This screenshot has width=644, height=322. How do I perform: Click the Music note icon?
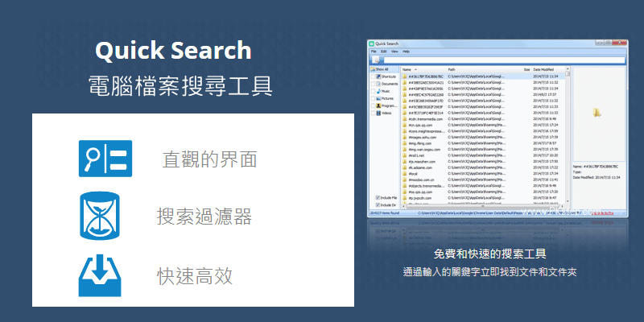(x=378, y=91)
